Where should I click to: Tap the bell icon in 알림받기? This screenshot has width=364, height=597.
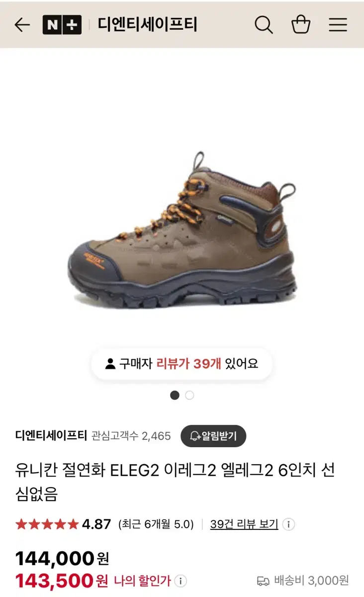point(194,436)
